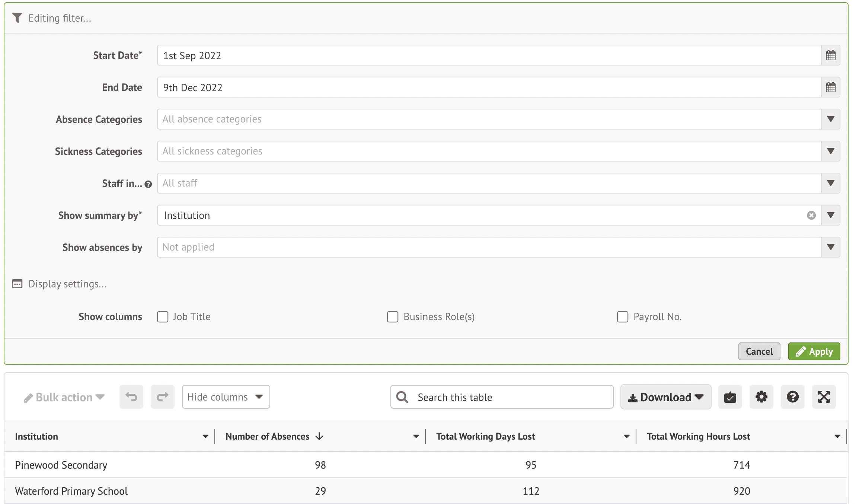Open the Download menu

(665, 397)
